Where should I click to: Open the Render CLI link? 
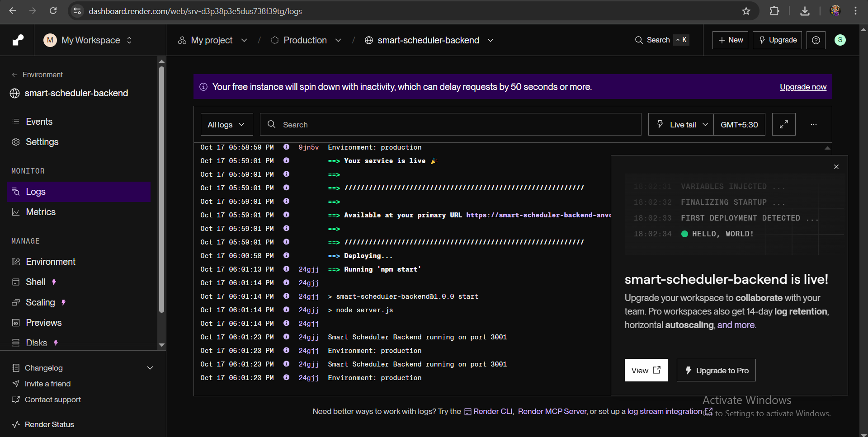tap(488, 411)
